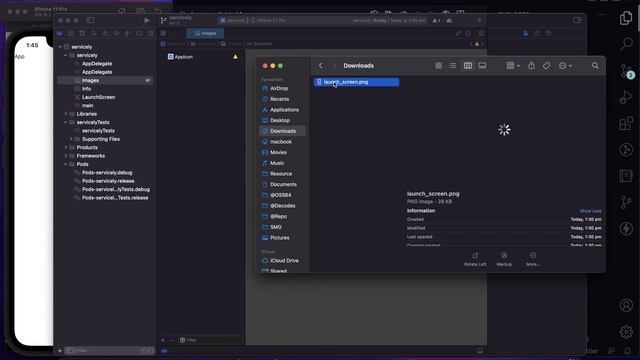
Task: Open Resource folder in Finder sidebar
Action: pyautogui.click(x=282, y=173)
